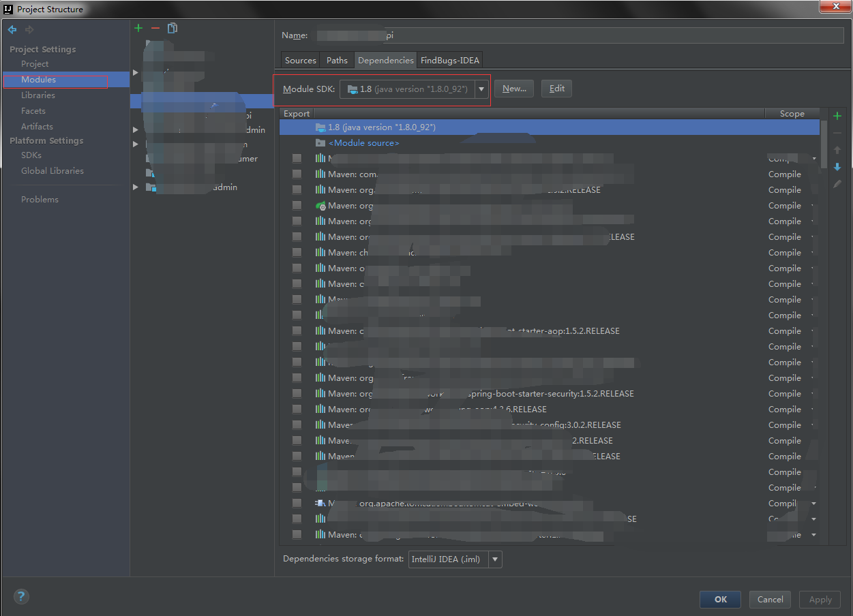Viewport: 853px width, 616px height.
Task: Click the Scope column header
Action: tap(792, 114)
